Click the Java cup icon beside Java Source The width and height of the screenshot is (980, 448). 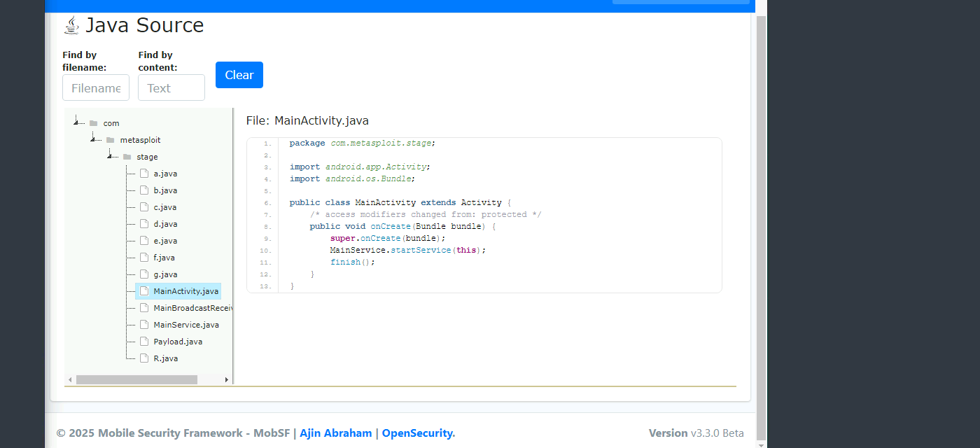[x=71, y=25]
